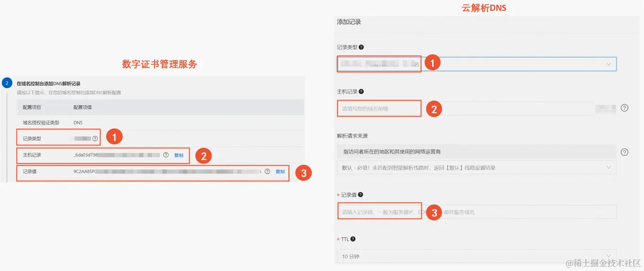Expand the 解析请求来源 默认 line dropdown

point(477,167)
